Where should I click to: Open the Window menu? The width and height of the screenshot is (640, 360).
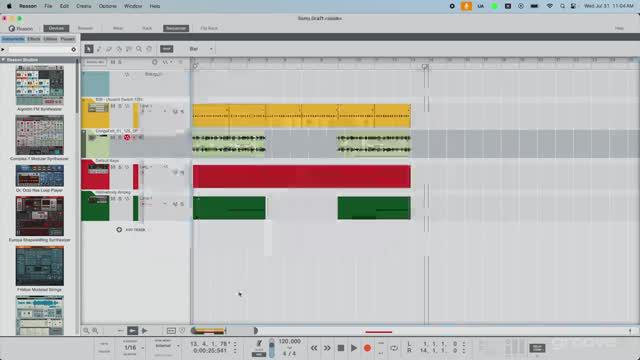133,6
